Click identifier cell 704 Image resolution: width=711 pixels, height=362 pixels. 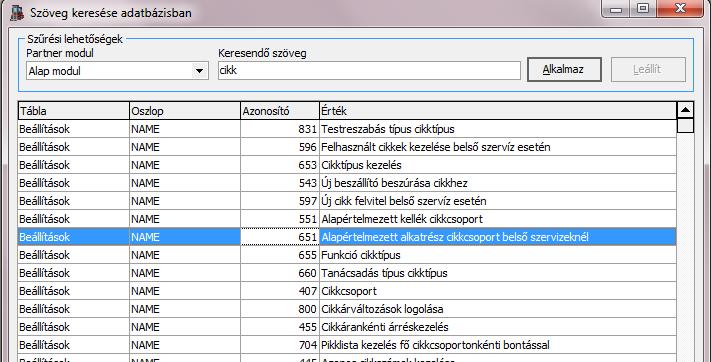pyautogui.click(x=280, y=345)
